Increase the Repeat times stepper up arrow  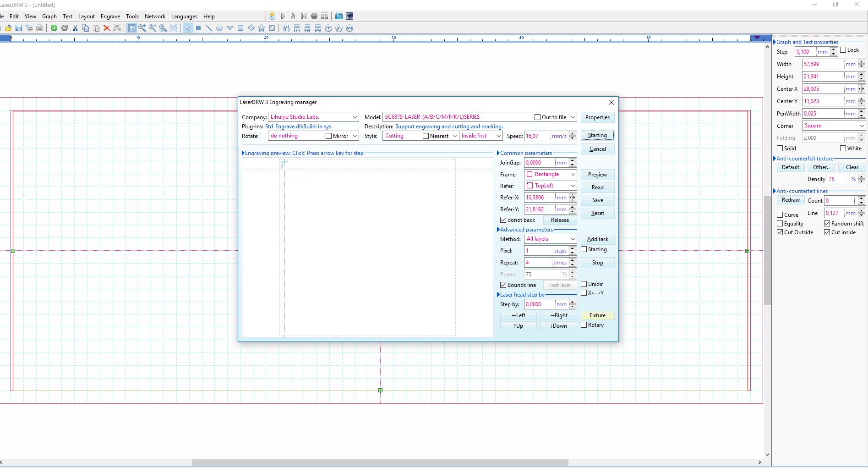pyautogui.click(x=573, y=260)
